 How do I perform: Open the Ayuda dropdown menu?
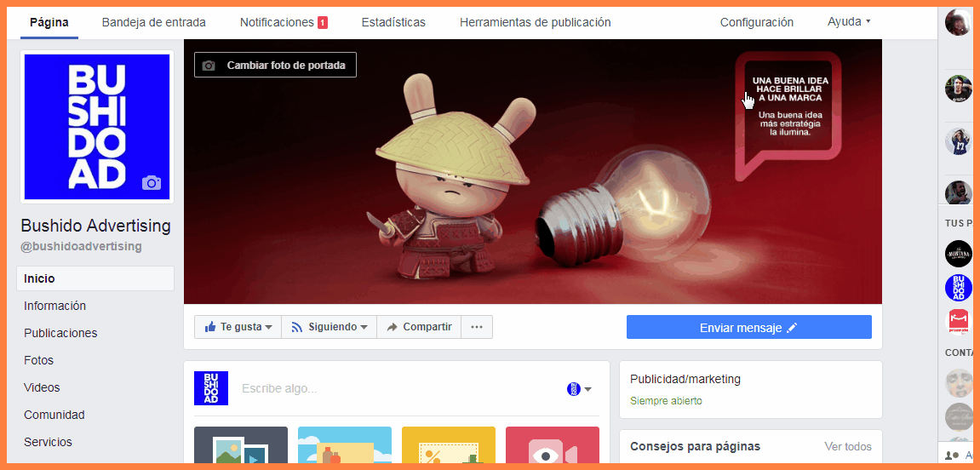click(849, 22)
